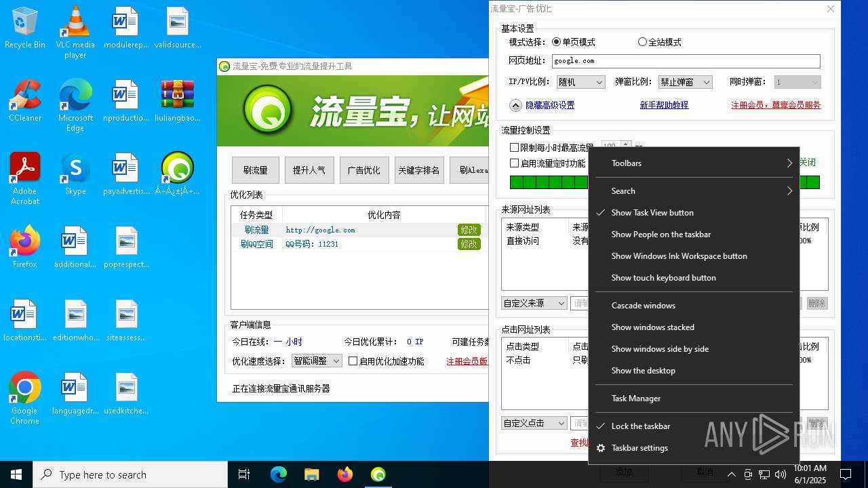Click the 关键字排名 button
The height and width of the screenshot is (488, 868).
click(419, 170)
